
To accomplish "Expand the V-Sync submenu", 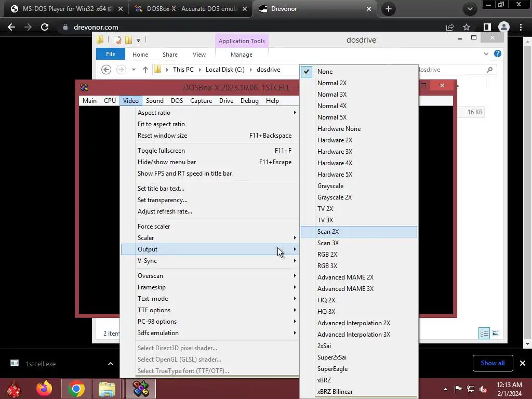I will pos(210,261).
